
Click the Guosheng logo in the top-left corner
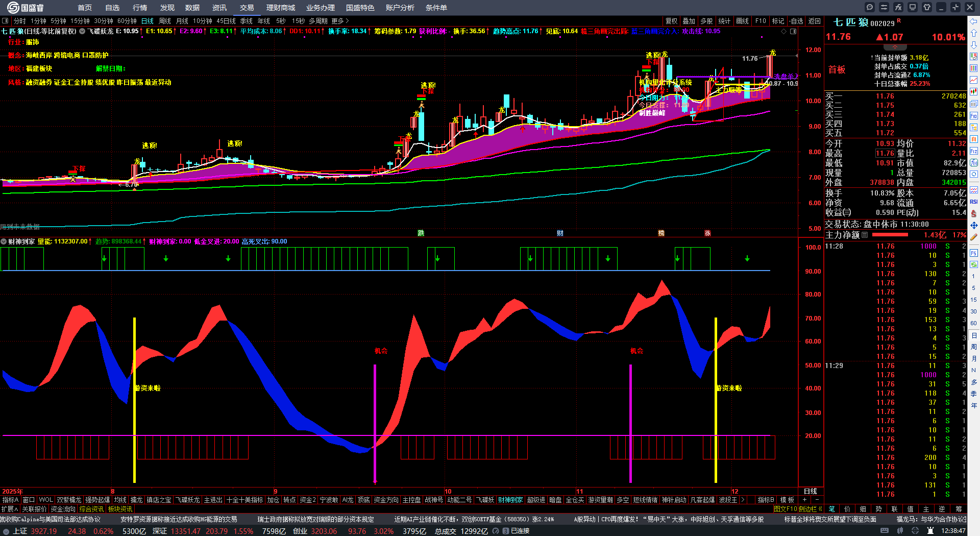(x=25, y=7)
